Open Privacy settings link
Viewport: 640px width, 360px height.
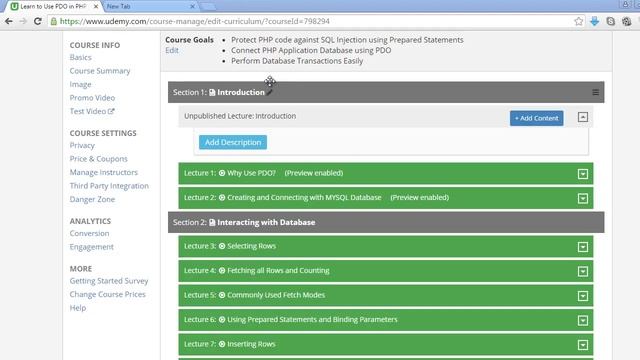[82, 145]
